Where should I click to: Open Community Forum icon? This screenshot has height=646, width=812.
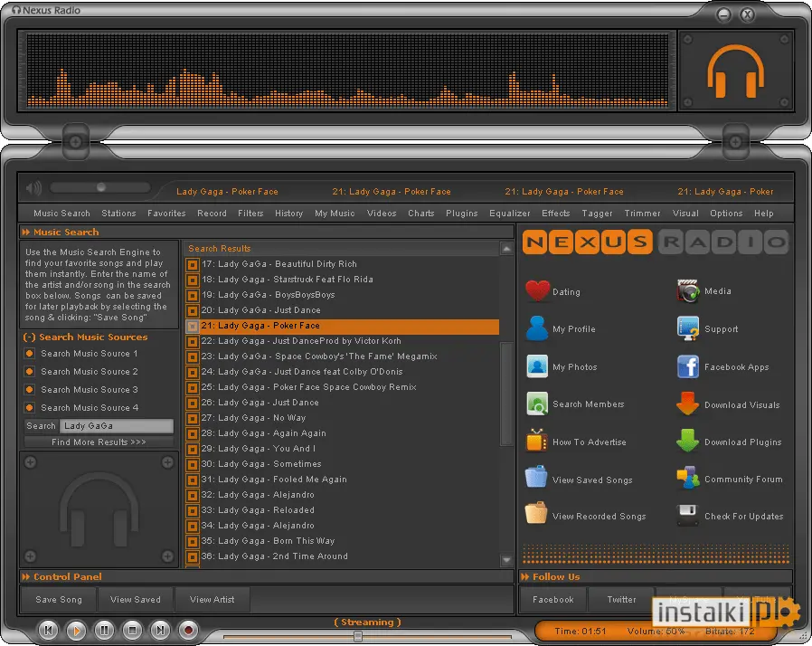(688, 478)
